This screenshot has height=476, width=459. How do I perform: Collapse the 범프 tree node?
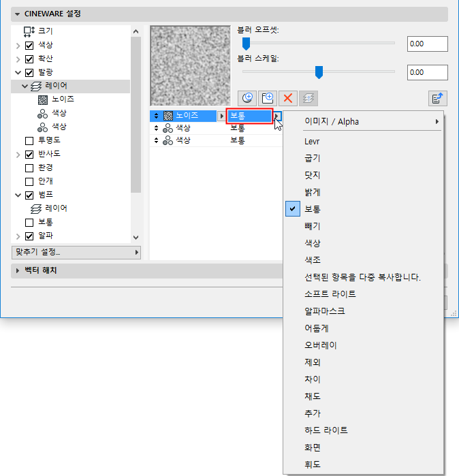pyautogui.click(x=18, y=195)
